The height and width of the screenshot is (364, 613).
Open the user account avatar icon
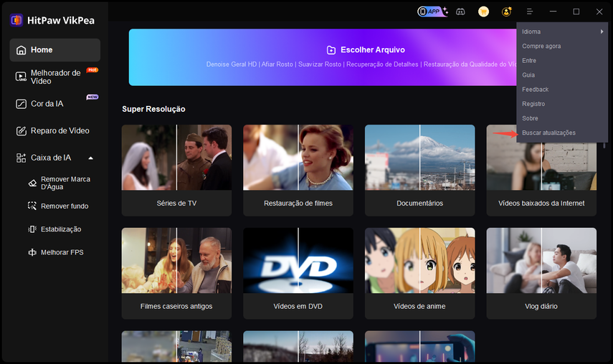tap(507, 11)
